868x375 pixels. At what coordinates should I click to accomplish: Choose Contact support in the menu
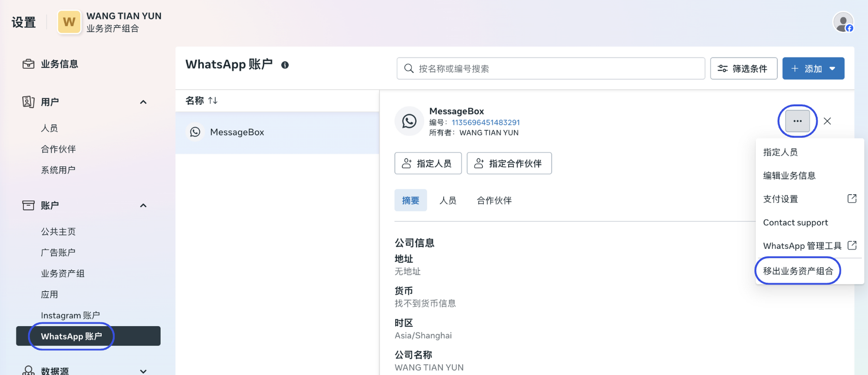(x=795, y=222)
